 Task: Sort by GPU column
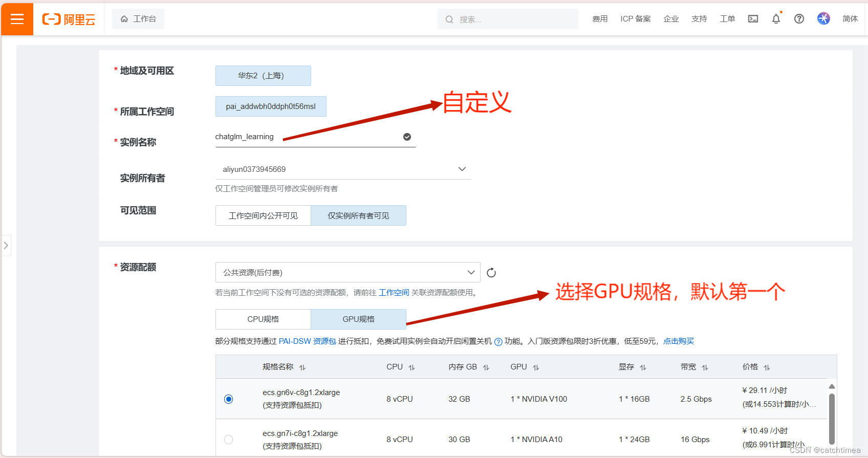click(536, 367)
